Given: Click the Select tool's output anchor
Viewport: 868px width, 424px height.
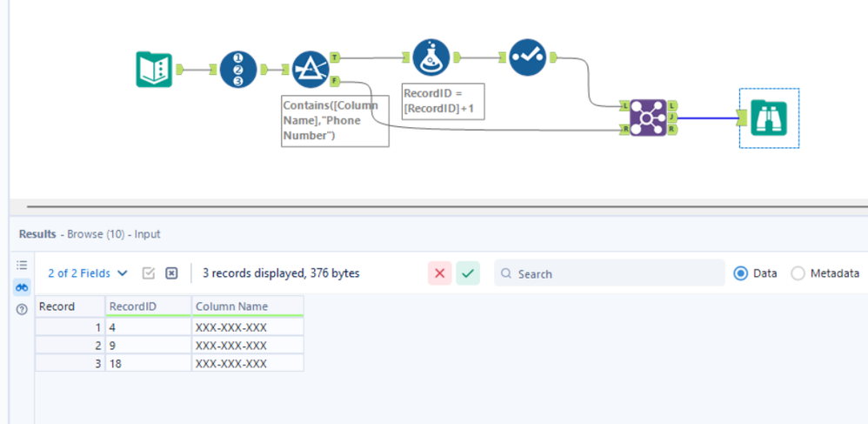Looking at the screenshot, I should click(x=553, y=57).
